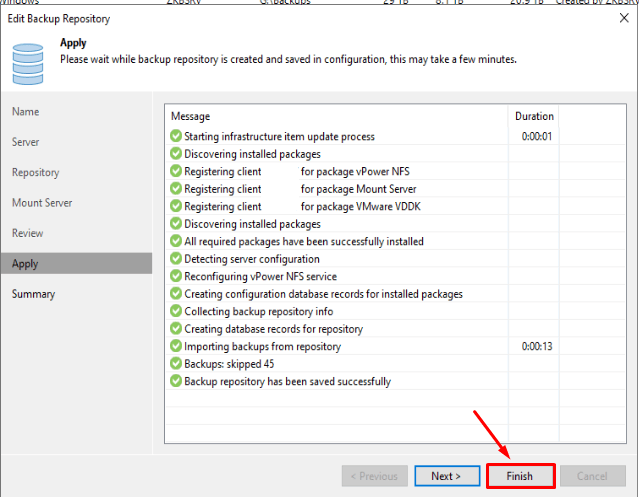
Task: Open the Repository wizard step
Action: point(35,172)
